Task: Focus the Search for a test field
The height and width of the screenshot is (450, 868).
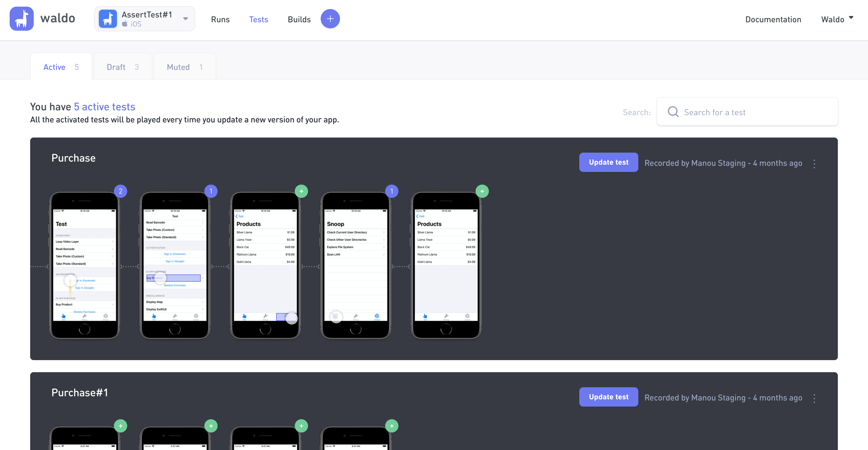Action: [747, 112]
